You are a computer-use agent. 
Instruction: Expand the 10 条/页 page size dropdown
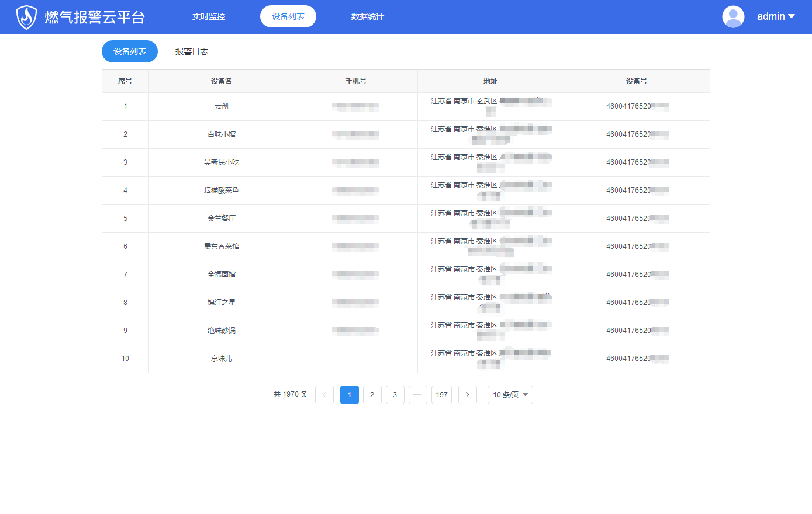pyautogui.click(x=510, y=395)
